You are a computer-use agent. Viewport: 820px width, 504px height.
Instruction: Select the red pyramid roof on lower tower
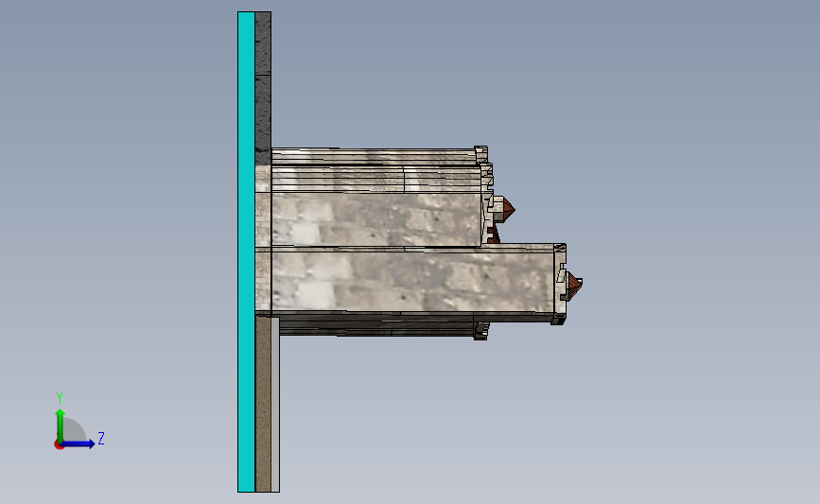(575, 287)
